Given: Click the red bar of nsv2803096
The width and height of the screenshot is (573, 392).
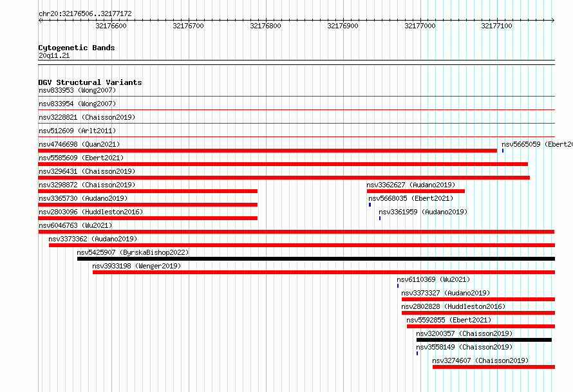Looking at the screenshot, I should (x=148, y=218).
